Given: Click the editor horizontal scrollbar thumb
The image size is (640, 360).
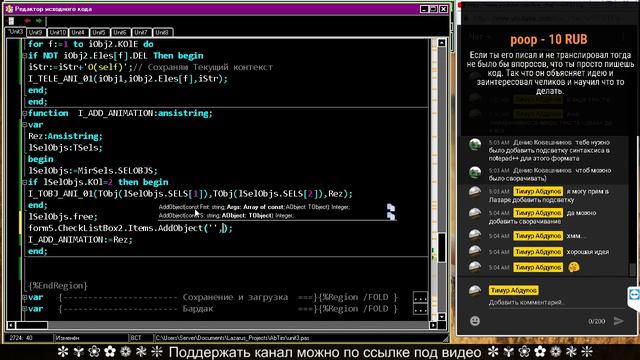Looking at the screenshot, I should 31,325.
